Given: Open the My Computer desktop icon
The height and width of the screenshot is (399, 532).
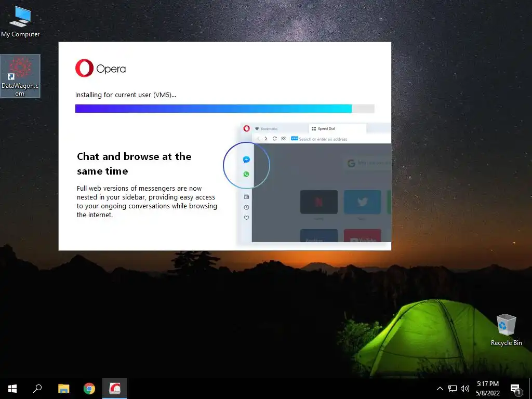Looking at the screenshot, I should (x=20, y=21).
